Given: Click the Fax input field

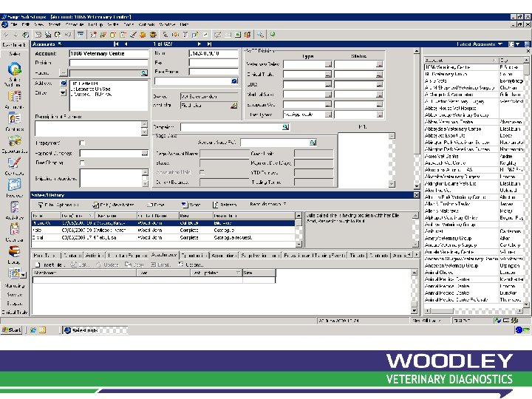Looking at the screenshot, I should coord(214,63).
